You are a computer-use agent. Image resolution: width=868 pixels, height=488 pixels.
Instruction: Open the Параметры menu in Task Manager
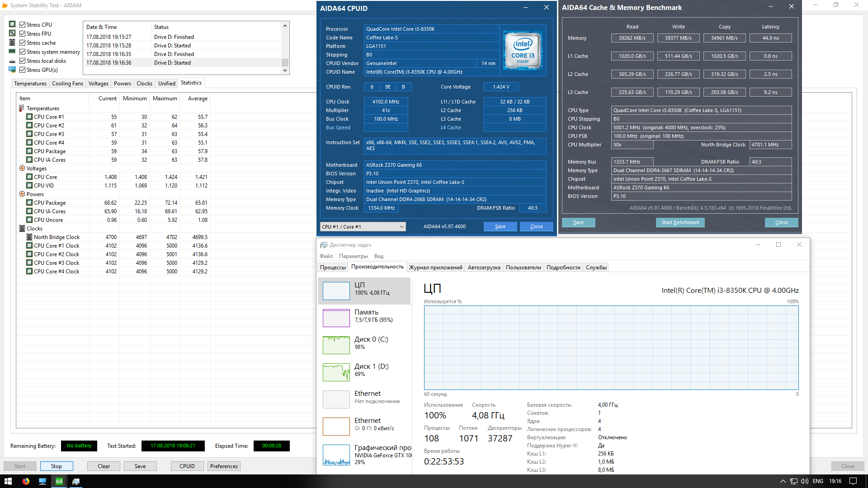coord(353,256)
